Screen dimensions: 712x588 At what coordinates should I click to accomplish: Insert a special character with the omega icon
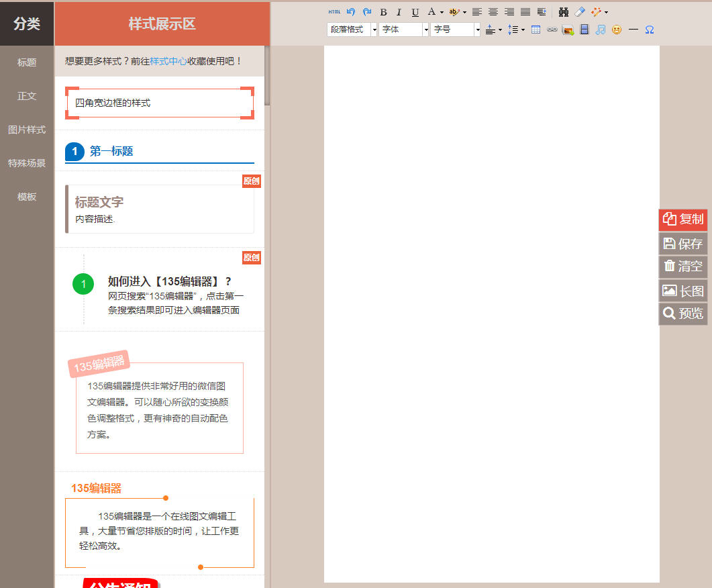pos(648,29)
